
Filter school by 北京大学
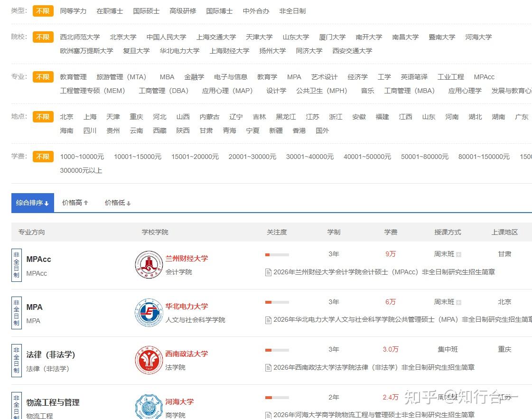[123, 37]
